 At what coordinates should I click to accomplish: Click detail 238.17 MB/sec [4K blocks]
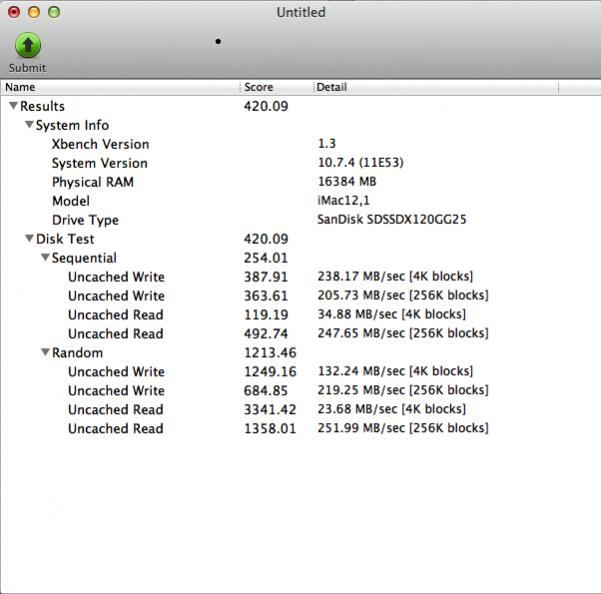coord(396,276)
